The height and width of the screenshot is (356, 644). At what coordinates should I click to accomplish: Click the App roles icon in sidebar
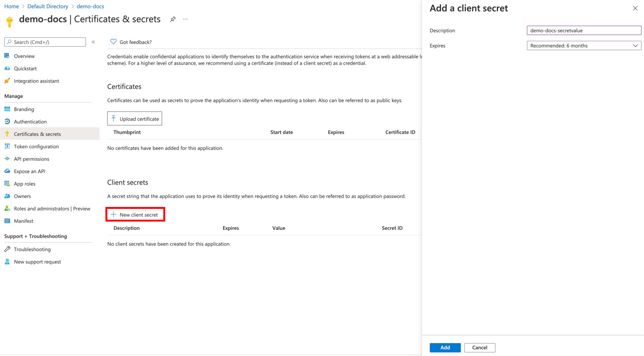pos(8,183)
